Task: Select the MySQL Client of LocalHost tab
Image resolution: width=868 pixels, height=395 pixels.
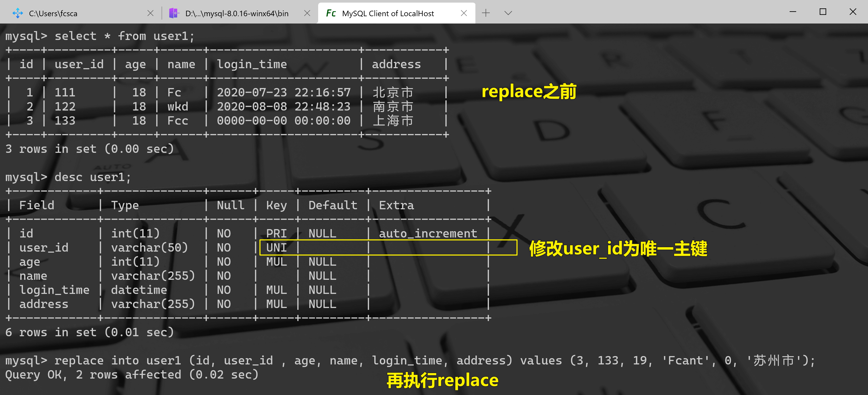Action: [387, 14]
